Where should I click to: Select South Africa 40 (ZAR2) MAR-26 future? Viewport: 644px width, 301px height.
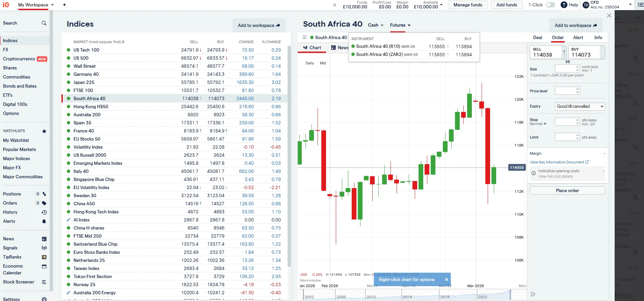tap(414, 55)
